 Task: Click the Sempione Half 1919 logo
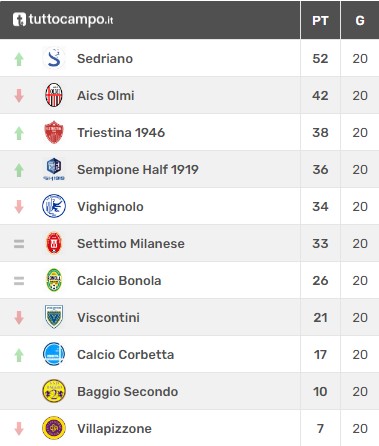pyautogui.click(x=54, y=169)
